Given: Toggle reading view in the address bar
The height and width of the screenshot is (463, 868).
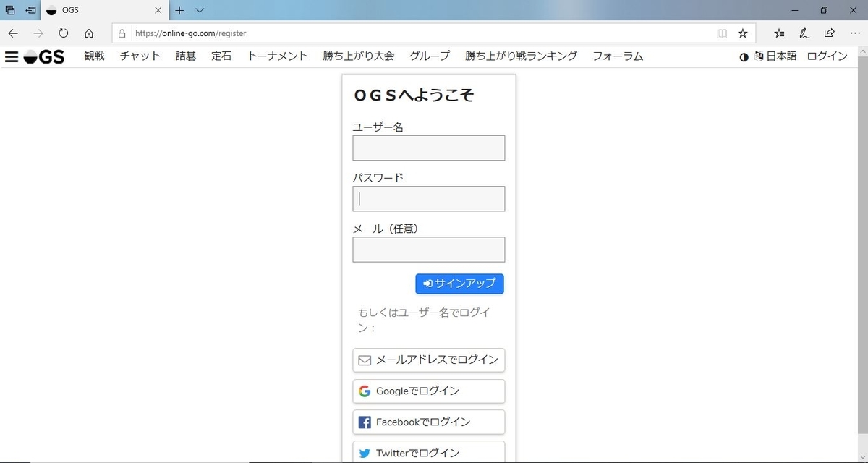Looking at the screenshot, I should (721, 33).
